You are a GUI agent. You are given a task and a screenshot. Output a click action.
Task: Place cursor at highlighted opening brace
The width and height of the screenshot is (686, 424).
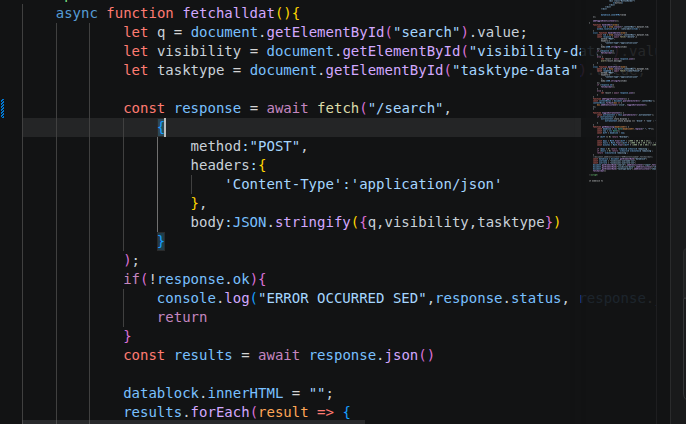coord(161,127)
